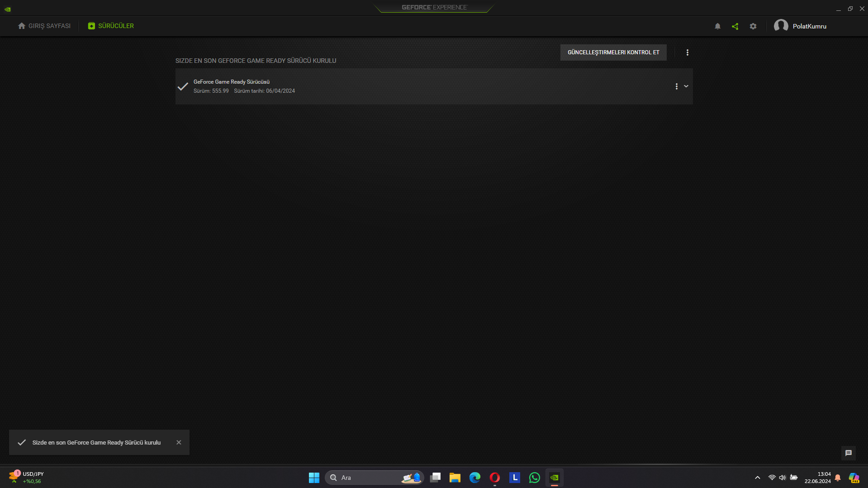Screen dimensions: 868x488
Task: Open Copilot preview icon in taskbar
Action: point(854,478)
